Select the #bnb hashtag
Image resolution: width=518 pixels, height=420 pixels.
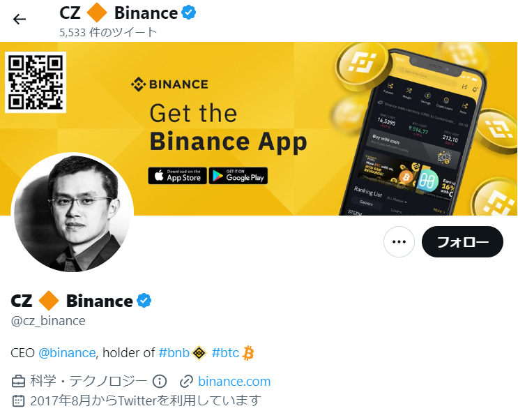pos(174,352)
